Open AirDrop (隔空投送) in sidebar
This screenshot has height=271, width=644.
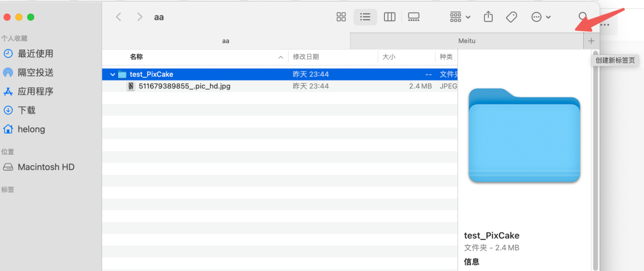[x=36, y=72]
